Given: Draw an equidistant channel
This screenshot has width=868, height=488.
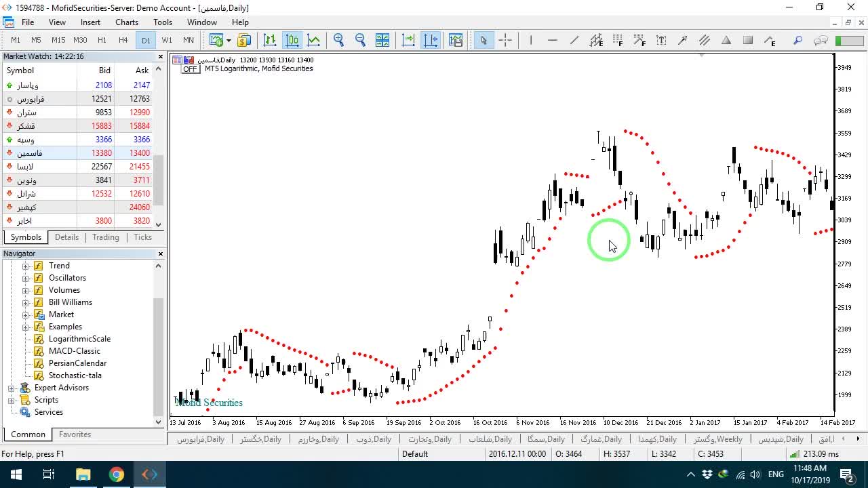Looking at the screenshot, I should tap(596, 40).
